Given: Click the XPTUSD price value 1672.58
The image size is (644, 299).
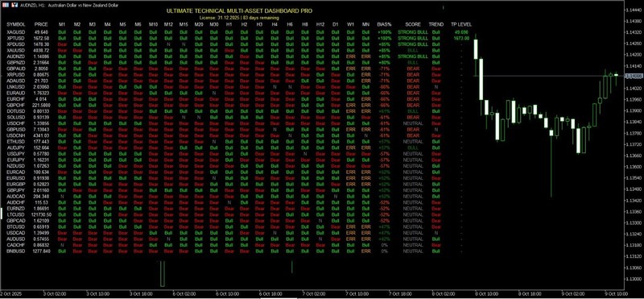Looking at the screenshot, I should pyautogui.click(x=42, y=38).
